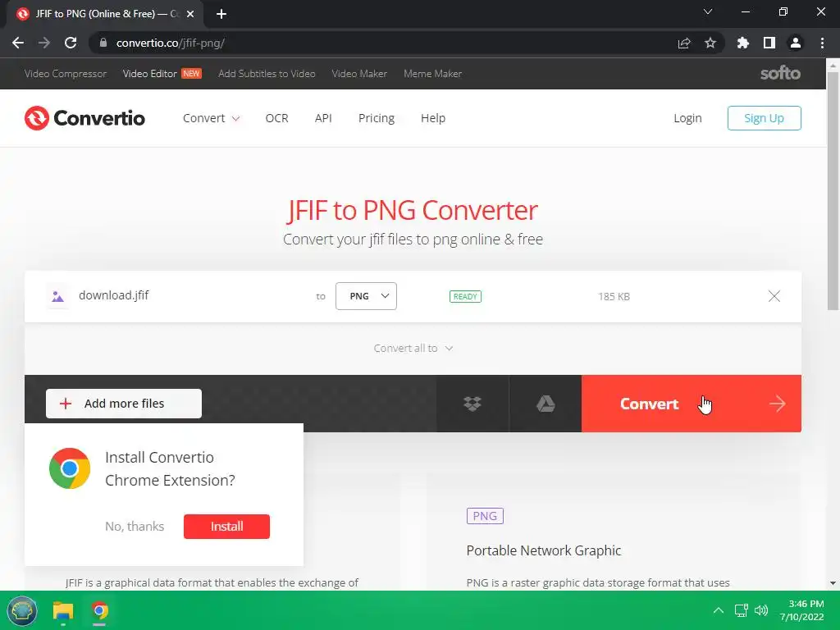840x630 pixels.
Task: Open File Explorer from the taskbar
Action: (62, 610)
